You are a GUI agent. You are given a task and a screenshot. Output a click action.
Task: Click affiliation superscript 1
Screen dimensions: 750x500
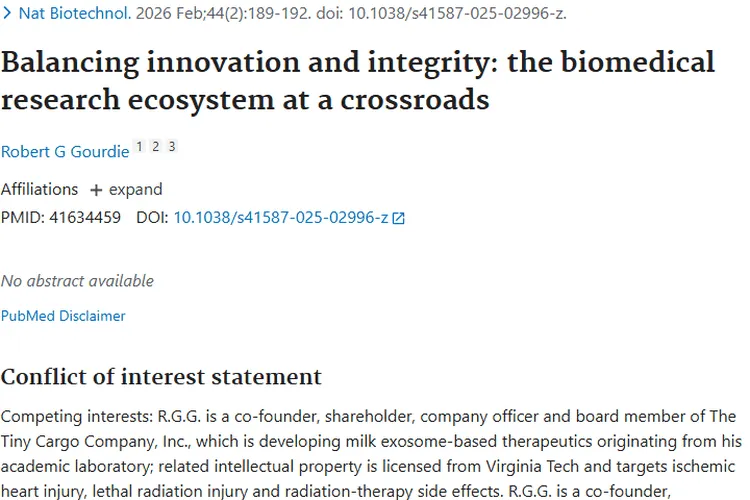coord(139,147)
